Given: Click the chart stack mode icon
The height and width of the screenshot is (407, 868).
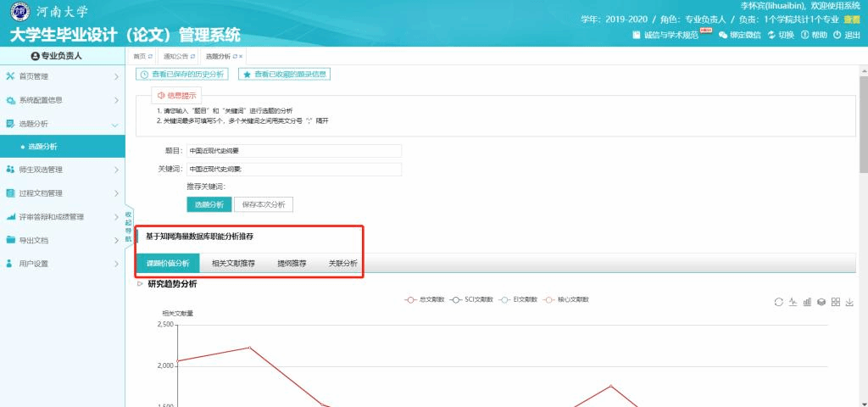Looking at the screenshot, I should click(x=821, y=302).
